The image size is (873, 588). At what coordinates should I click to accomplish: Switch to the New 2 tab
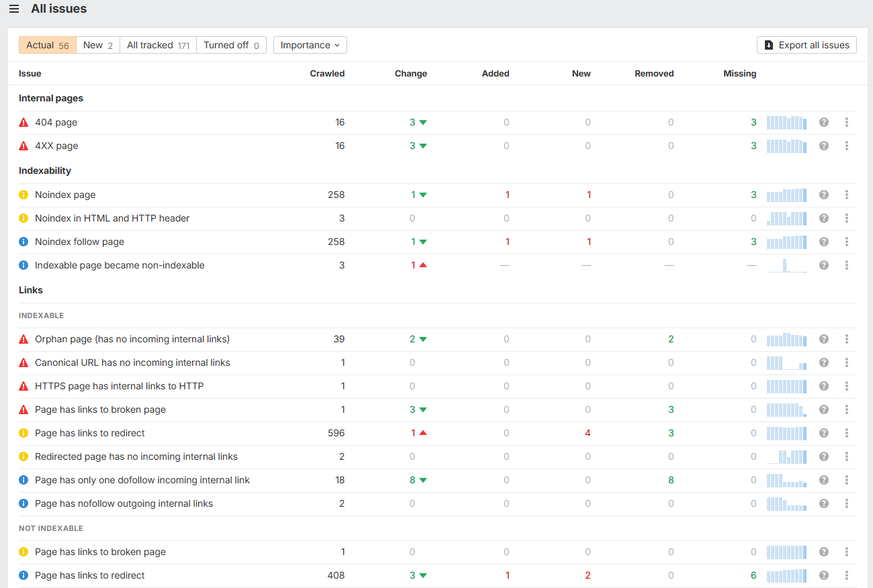(x=98, y=45)
